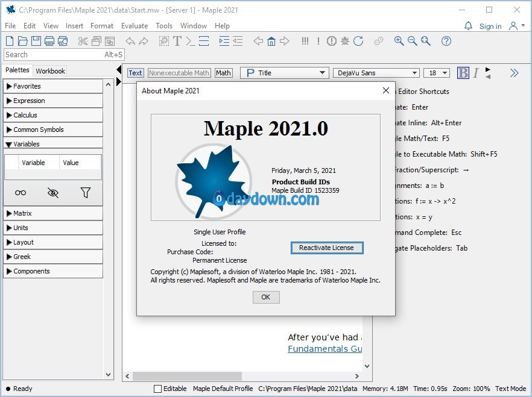
Task: Open print preview from the toolbar
Action: [63, 41]
